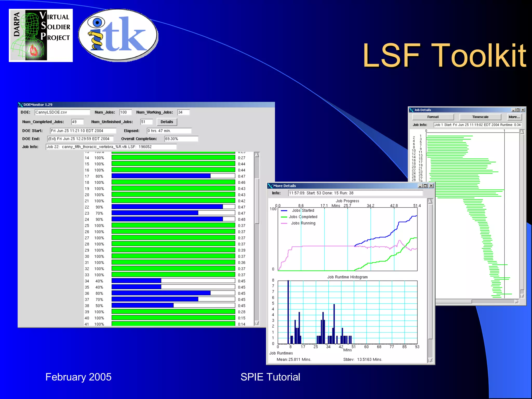Click the More Details window X icon
The width and height of the screenshot is (532, 399).
(270, 186)
